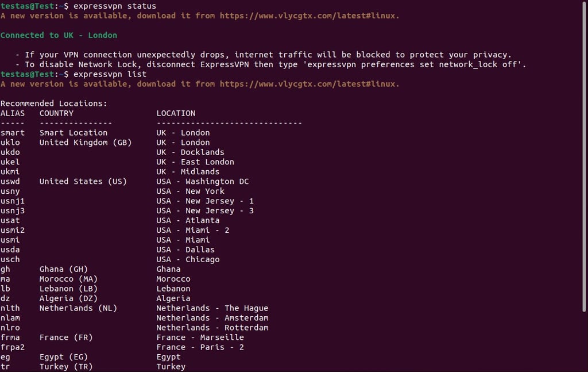Click 'UK - East London' location

pyautogui.click(x=195, y=162)
